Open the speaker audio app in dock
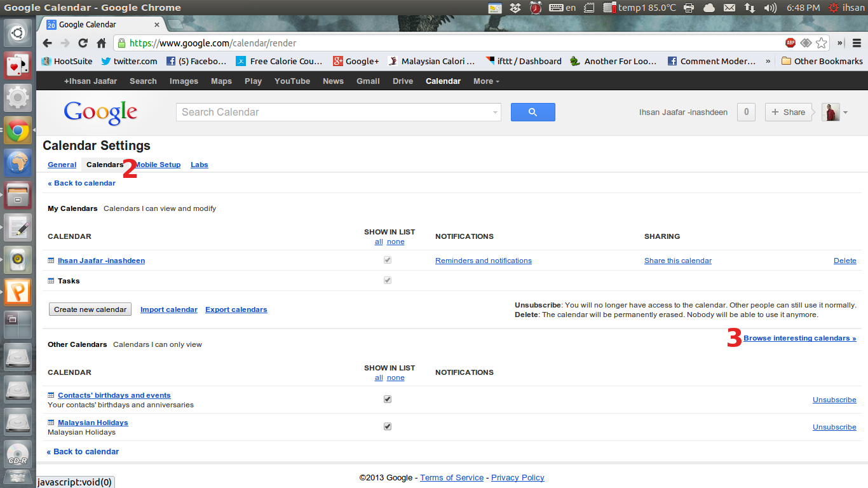This screenshot has height=488, width=868. (18, 260)
